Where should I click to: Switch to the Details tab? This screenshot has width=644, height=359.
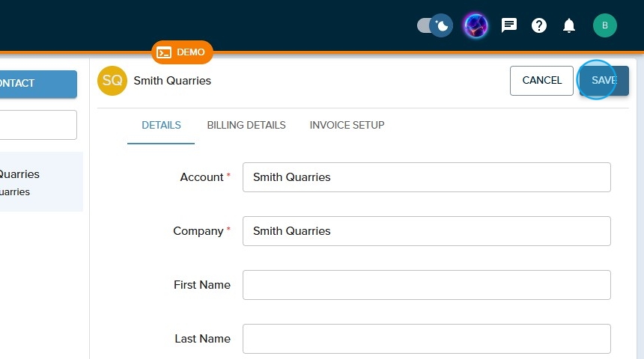(161, 125)
